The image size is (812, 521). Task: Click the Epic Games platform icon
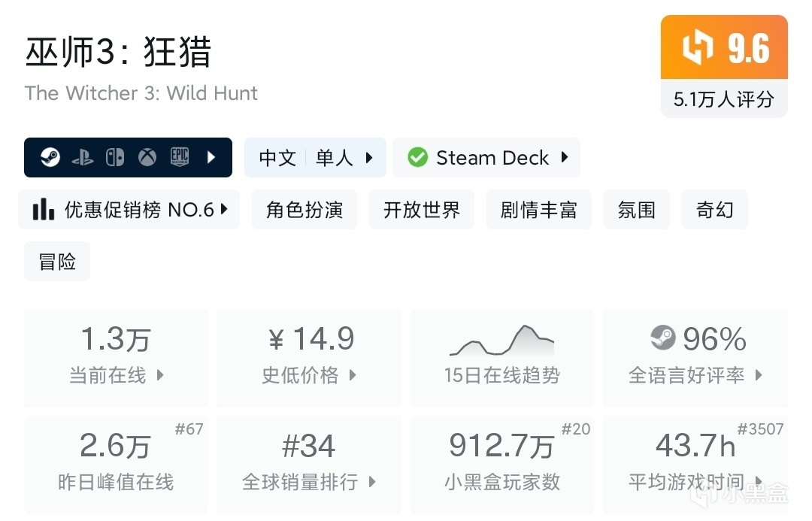tap(180, 158)
